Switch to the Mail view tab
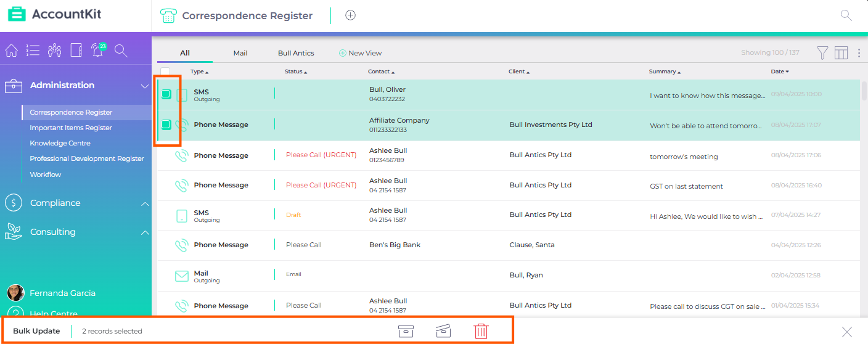The height and width of the screenshot is (344, 868). pos(240,53)
